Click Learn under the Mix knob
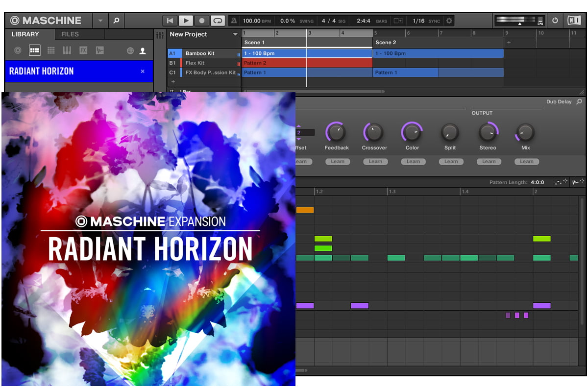Viewport: 588px width, 392px height. tap(527, 162)
